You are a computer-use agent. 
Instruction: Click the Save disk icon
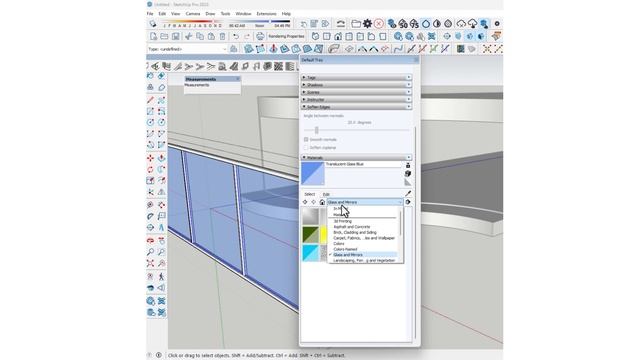tap(176, 36)
